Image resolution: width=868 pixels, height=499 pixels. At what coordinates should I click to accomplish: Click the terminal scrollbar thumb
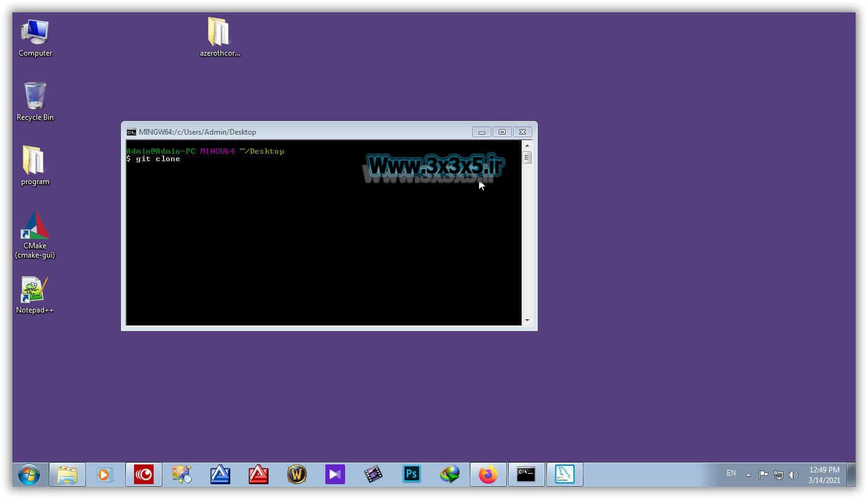pos(527,157)
